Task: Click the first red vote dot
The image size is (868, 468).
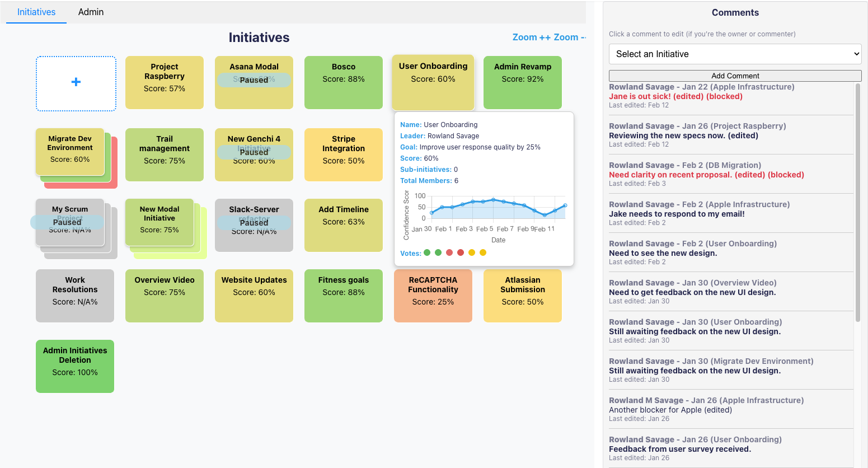Action: tap(449, 252)
